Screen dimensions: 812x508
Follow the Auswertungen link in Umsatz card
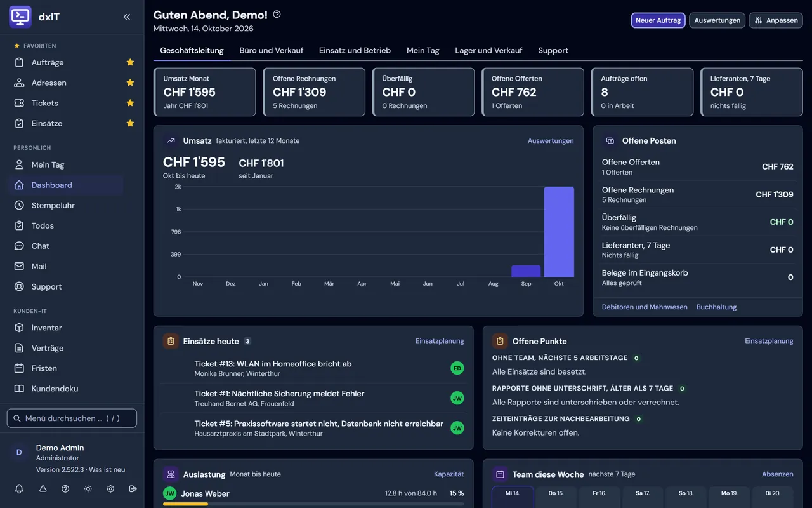(551, 140)
